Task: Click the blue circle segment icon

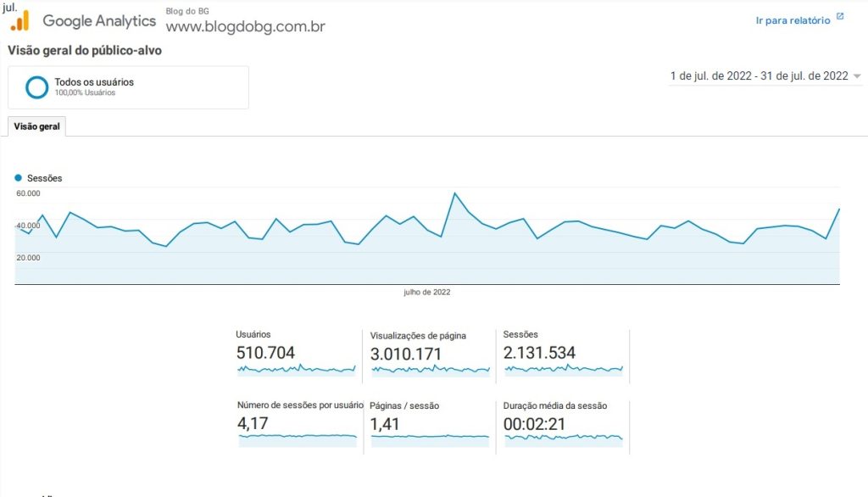Action: (37, 87)
